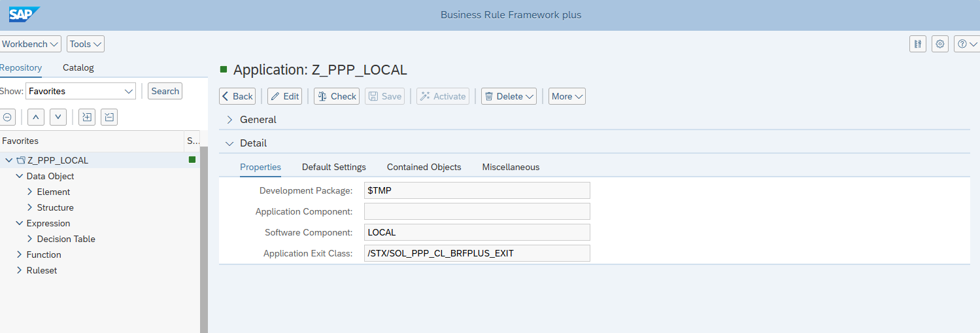Expand the Function node
Image resolution: width=980 pixels, height=333 pixels.
coord(20,254)
